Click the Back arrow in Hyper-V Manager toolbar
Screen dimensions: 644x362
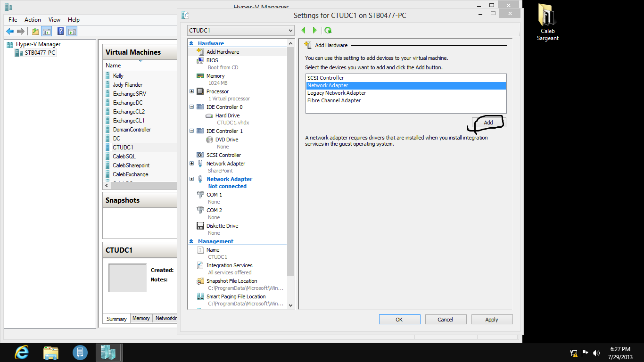10,31
